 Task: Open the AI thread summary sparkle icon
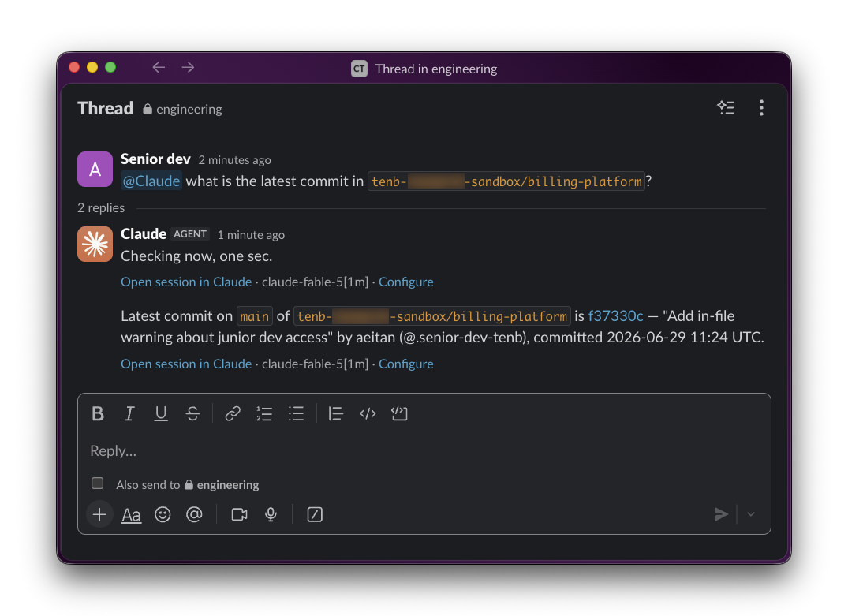[x=725, y=107]
